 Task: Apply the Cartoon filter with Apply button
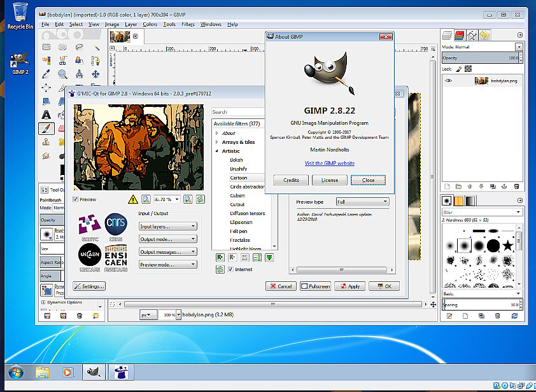(x=350, y=286)
